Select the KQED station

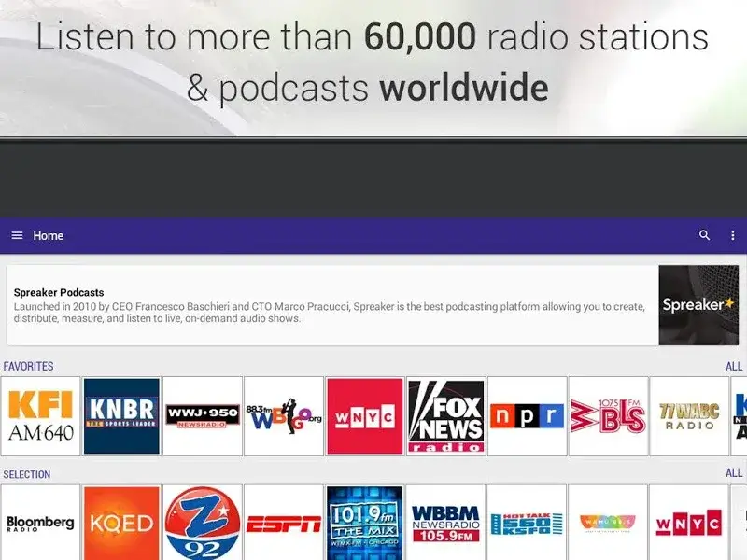[x=120, y=521]
